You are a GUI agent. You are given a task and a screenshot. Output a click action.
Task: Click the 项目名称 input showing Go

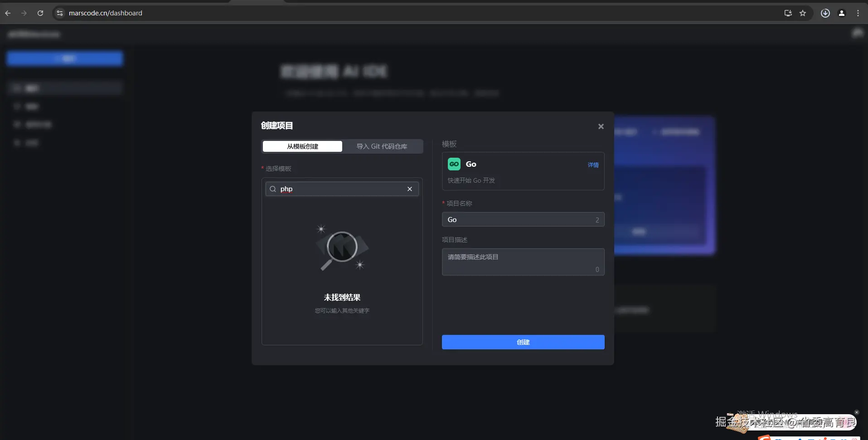523,219
